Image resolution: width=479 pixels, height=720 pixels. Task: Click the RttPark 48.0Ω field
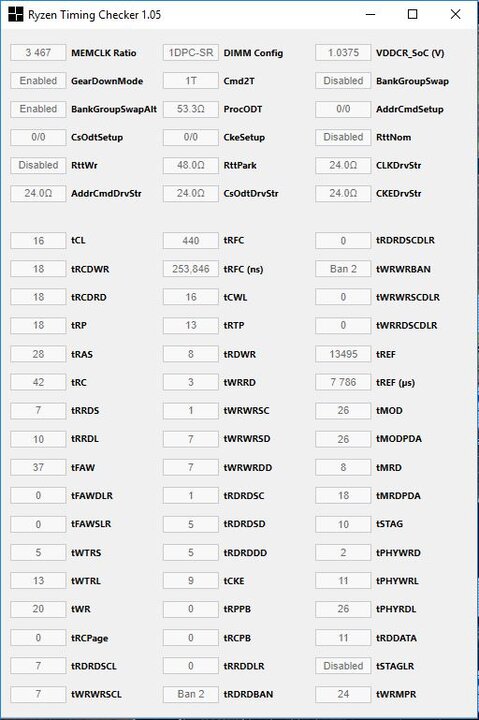click(x=191, y=165)
